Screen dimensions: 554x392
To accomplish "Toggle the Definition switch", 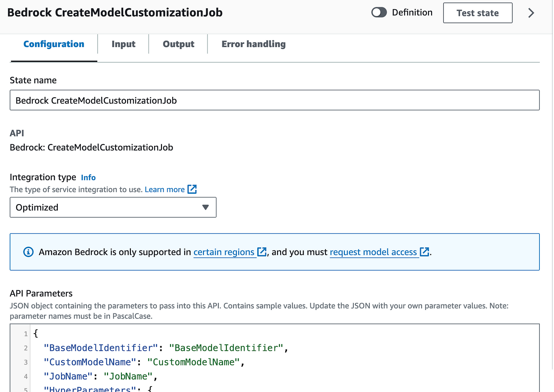I will pos(379,13).
